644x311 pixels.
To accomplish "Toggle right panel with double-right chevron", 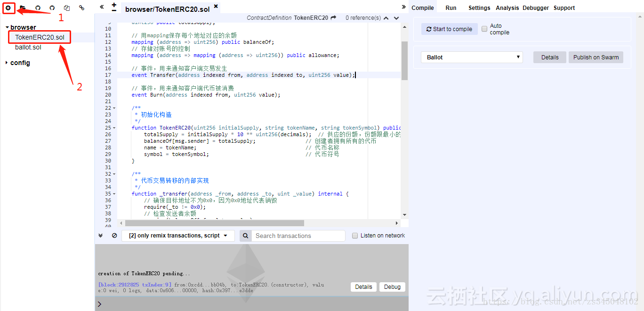I will pos(403,7).
